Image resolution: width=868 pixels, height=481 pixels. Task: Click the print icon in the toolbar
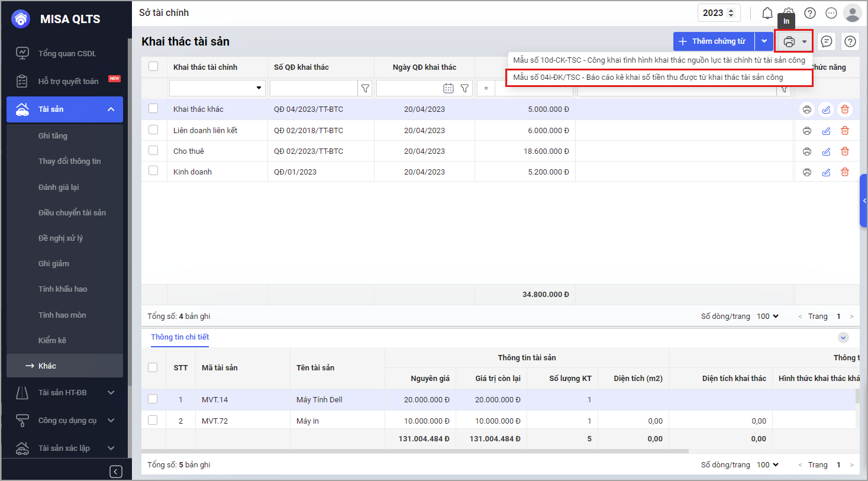[x=789, y=41]
